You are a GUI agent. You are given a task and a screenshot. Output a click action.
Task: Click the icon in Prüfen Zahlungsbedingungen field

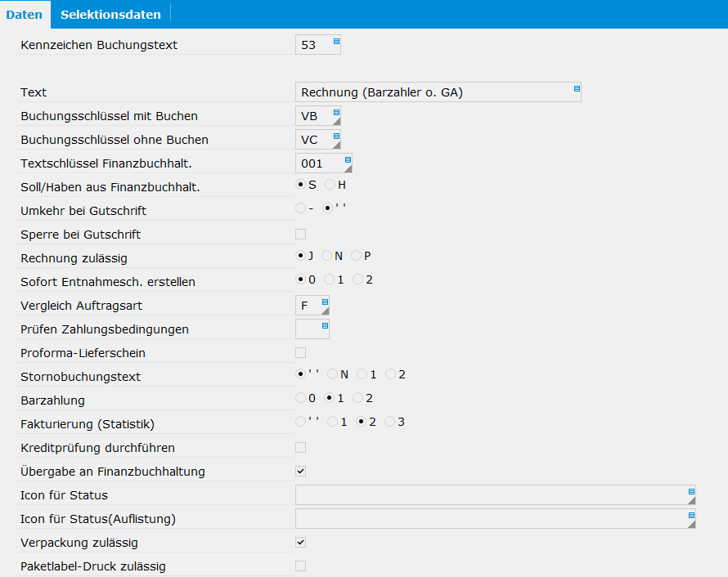(x=325, y=325)
